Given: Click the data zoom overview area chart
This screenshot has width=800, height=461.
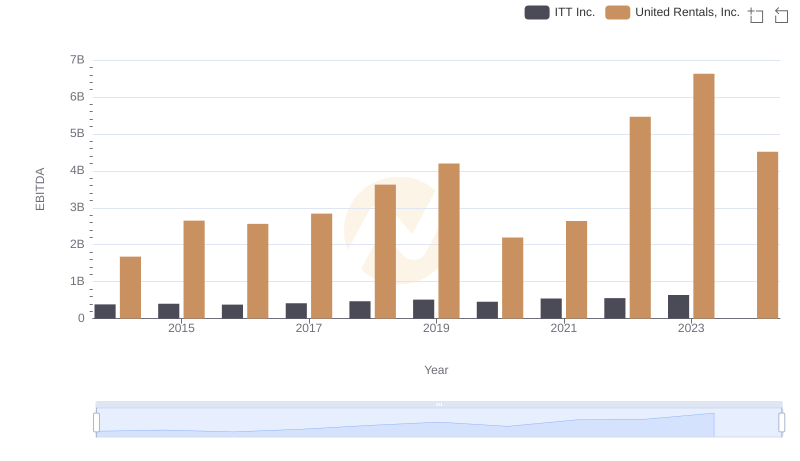Looking at the screenshot, I should [439, 423].
